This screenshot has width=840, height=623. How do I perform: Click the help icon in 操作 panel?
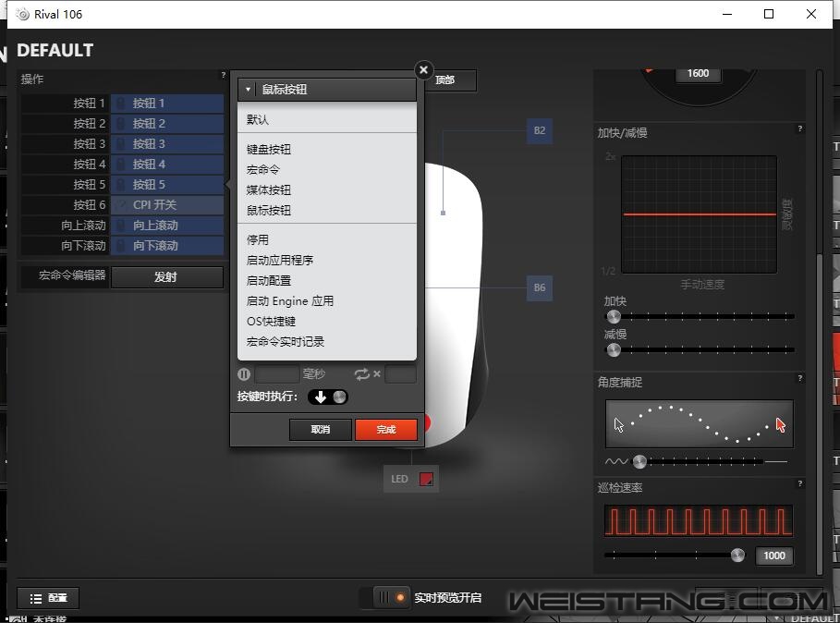point(223,75)
